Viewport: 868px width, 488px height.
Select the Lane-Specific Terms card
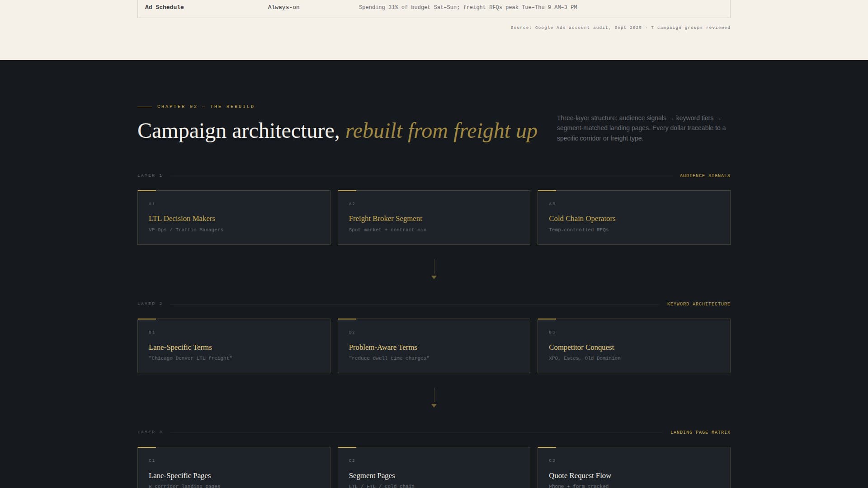tap(234, 346)
